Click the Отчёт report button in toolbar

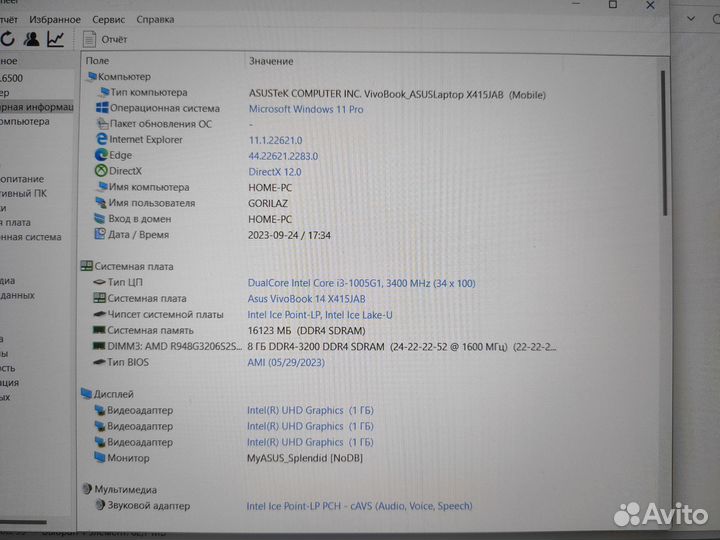click(x=105, y=39)
